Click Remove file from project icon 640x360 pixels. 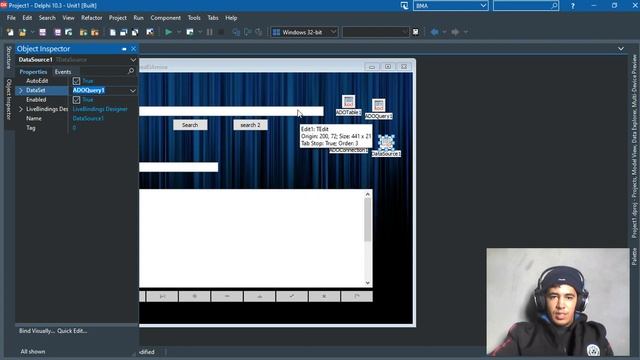pos(95,32)
